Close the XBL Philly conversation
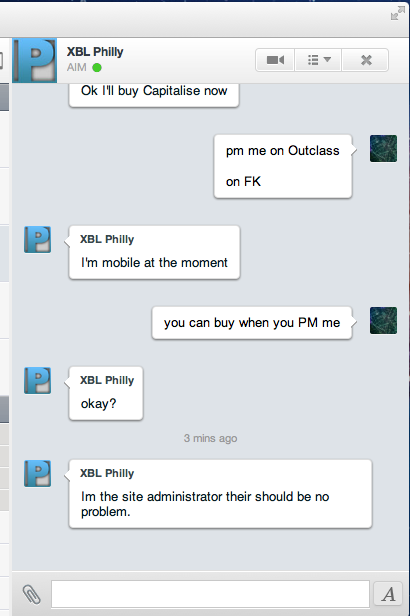Viewport: 410px width, 616px height. [x=366, y=60]
